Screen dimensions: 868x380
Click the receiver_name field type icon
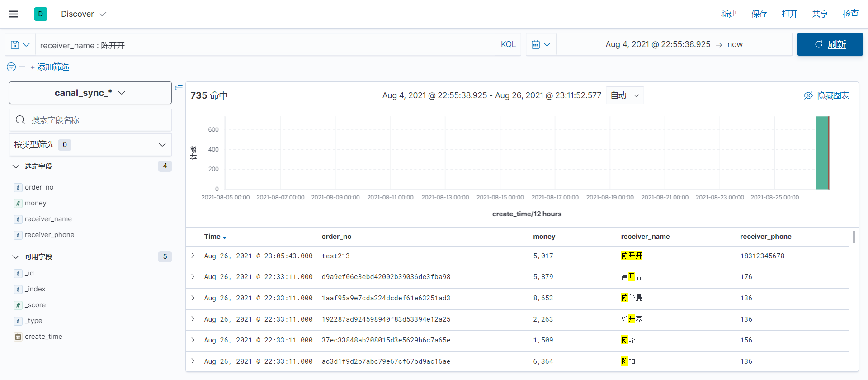pyautogui.click(x=18, y=219)
